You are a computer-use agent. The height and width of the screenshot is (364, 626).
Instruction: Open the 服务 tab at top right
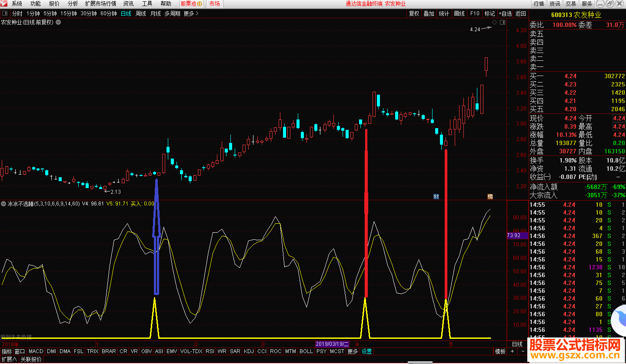587,3
